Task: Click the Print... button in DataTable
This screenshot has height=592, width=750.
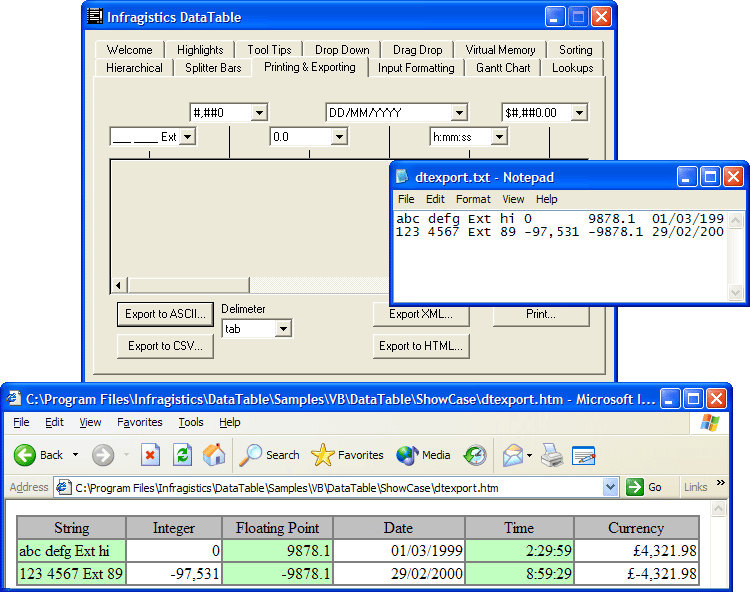Action: pos(541,316)
